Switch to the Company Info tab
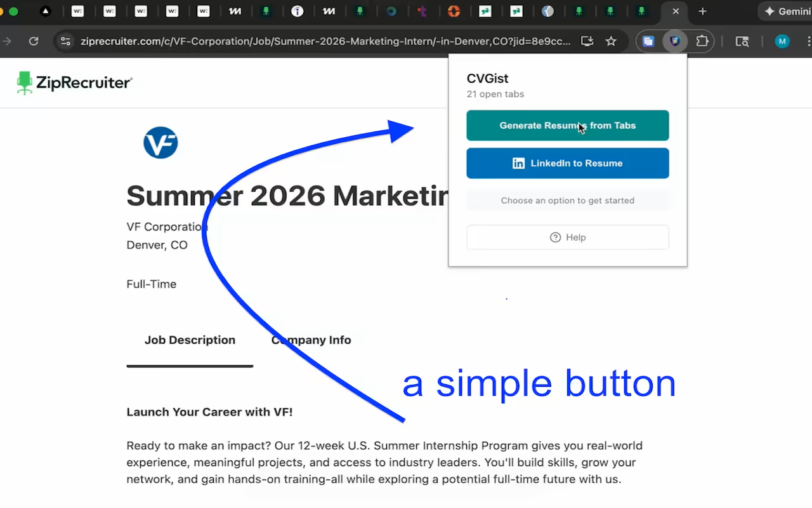812x508 pixels. click(311, 340)
